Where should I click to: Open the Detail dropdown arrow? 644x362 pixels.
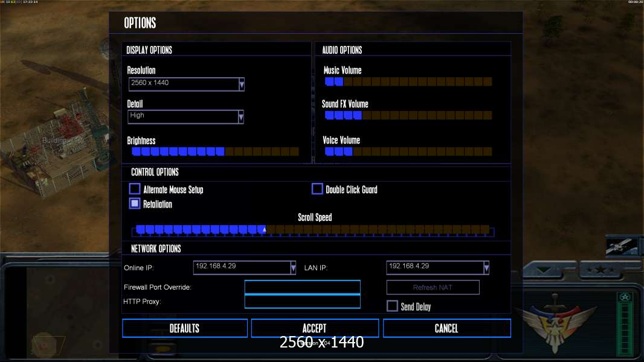pyautogui.click(x=241, y=117)
